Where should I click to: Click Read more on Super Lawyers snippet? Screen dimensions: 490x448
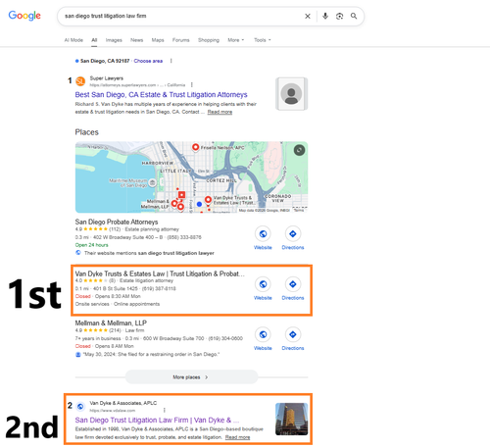[220, 112]
